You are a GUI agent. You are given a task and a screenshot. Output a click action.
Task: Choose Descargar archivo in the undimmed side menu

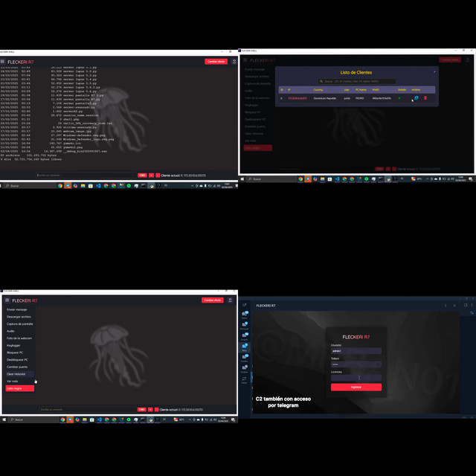[19, 317]
